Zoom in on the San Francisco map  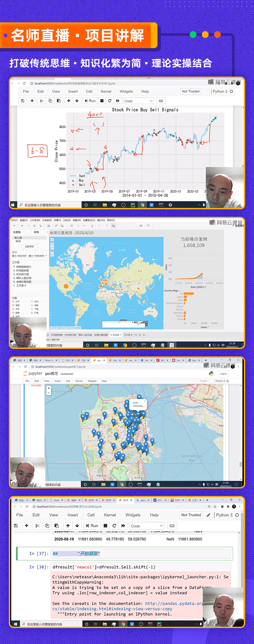pyautogui.click(x=49, y=388)
